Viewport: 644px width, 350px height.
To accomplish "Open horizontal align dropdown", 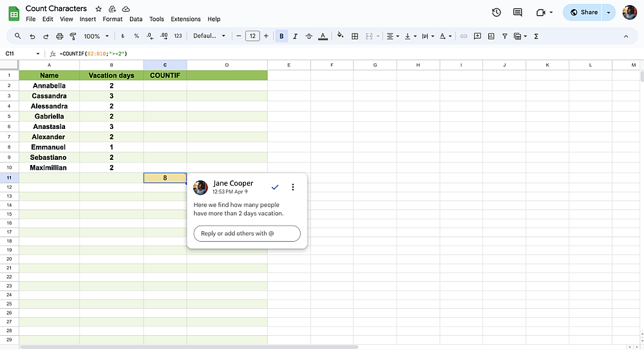I will (393, 36).
